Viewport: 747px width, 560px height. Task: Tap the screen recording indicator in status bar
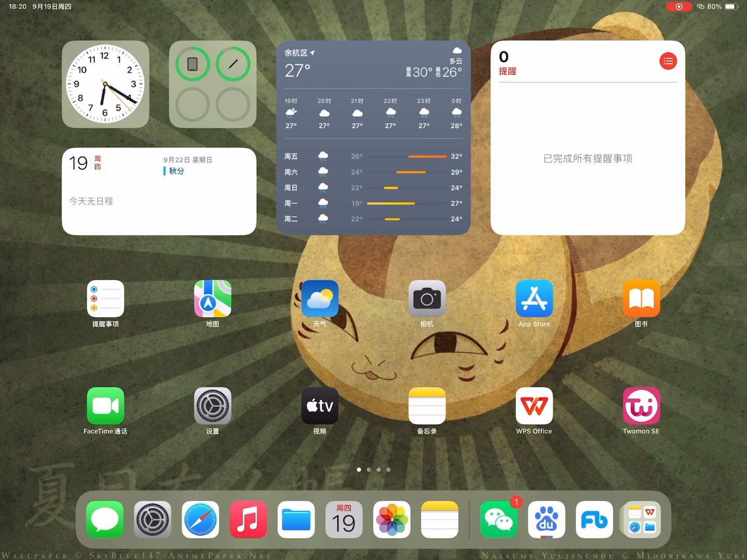coord(679,6)
